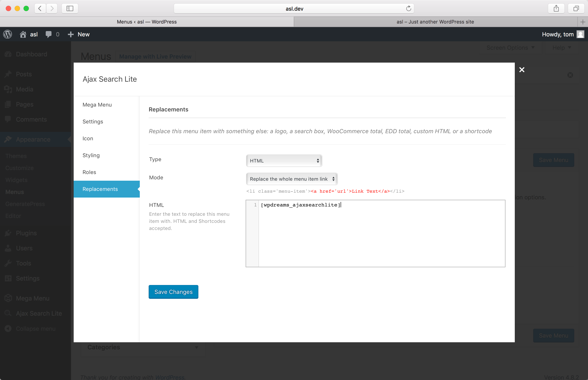Click the plus New content icon
The width and height of the screenshot is (588, 380).
tap(71, 34)
